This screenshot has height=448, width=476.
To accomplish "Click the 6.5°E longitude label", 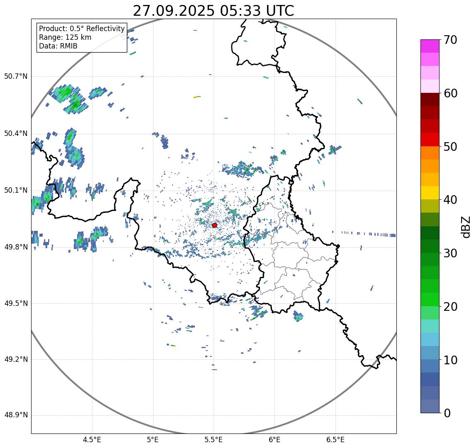I will click(x=336, y=440).
